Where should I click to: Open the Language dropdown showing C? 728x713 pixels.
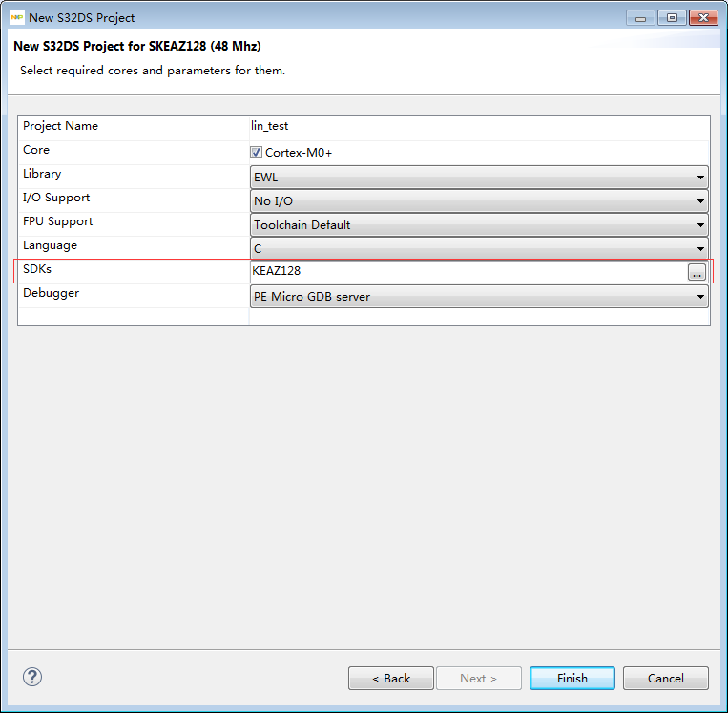(479, 248)
